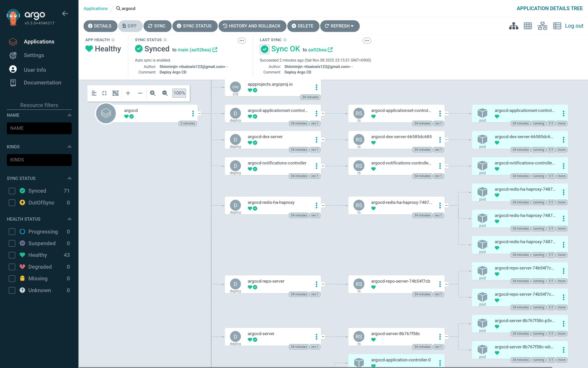
Task: Click the NAME filter input field
Action: tap(39, 128)
